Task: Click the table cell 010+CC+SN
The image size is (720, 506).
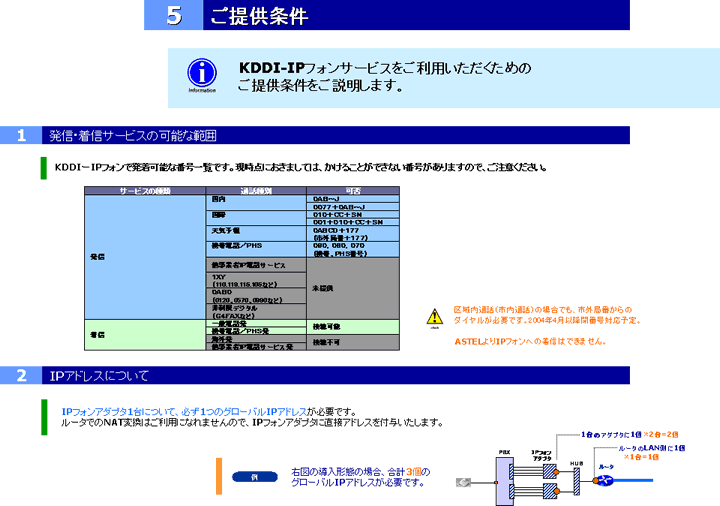Action: tap(353, 214)
